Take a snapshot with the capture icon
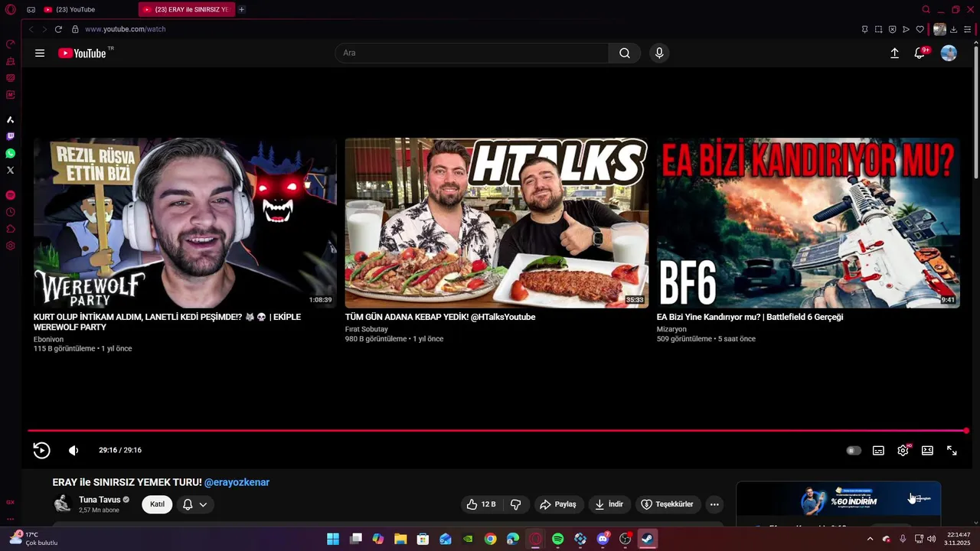 click(878, 29)
